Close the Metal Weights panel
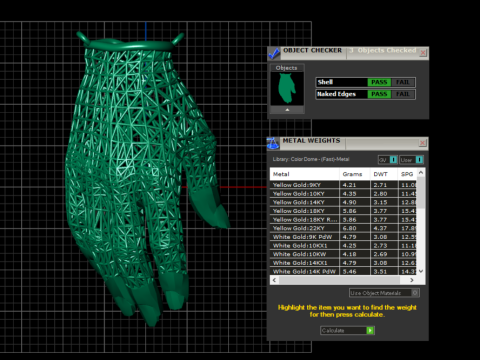The width and height of the screenshot is (480, 360). (422, 143)
